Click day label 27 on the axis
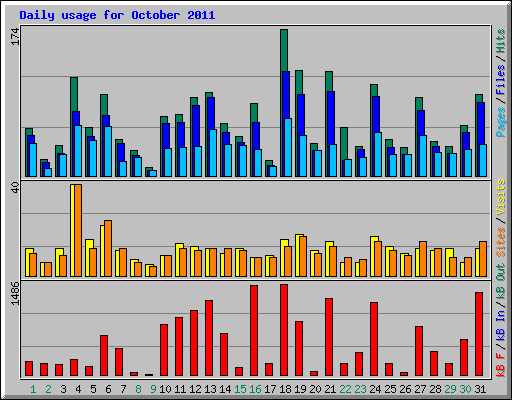This screenshot has width=512, height=400. click(420, 389)
